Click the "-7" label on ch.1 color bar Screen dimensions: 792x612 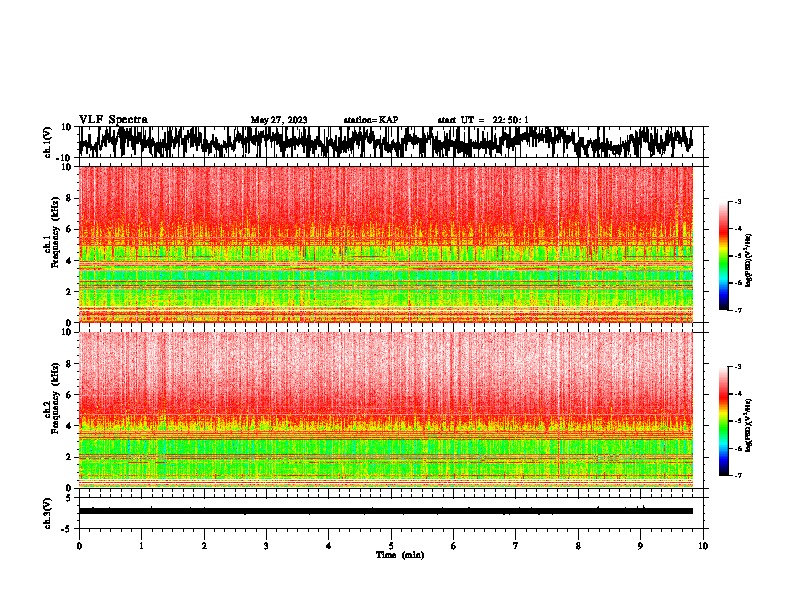[737, 310]
